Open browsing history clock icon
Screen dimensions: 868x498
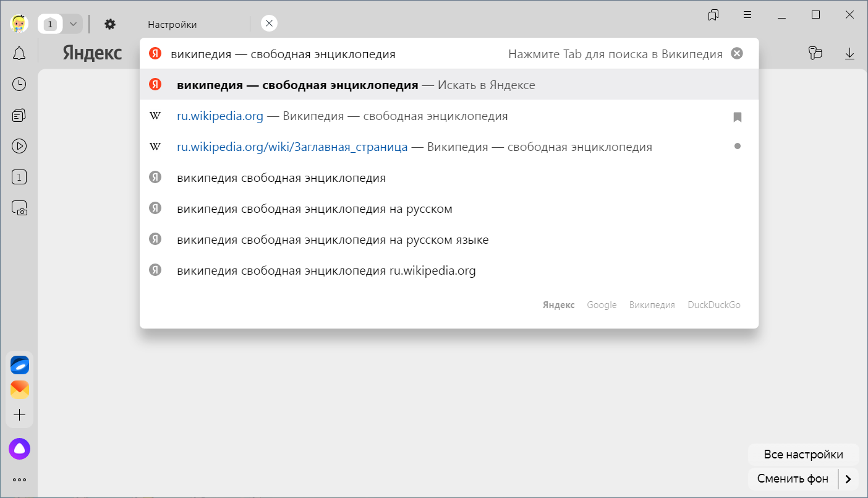(19, 84)
